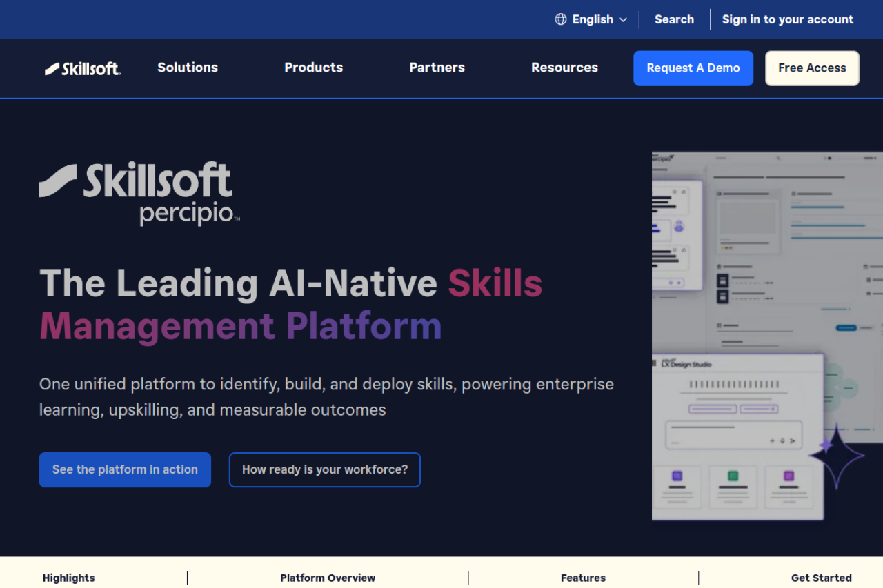Click How ready is your workforce button

coord(325,469)
